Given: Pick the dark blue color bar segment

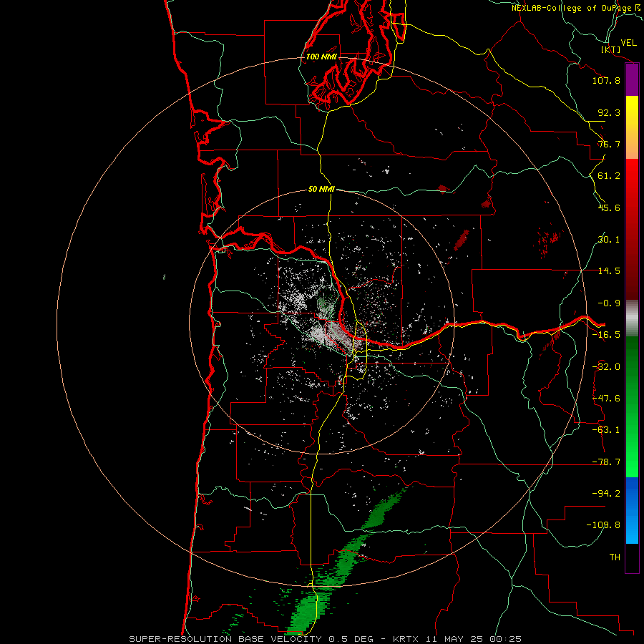Looking at the screenshot, I should pyautogui.click(x=632, y=493).
